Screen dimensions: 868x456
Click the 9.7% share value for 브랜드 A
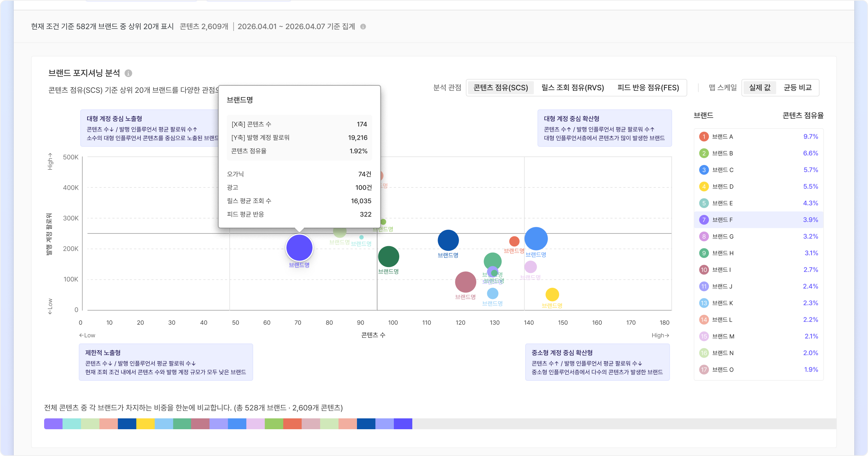point(810,137)
